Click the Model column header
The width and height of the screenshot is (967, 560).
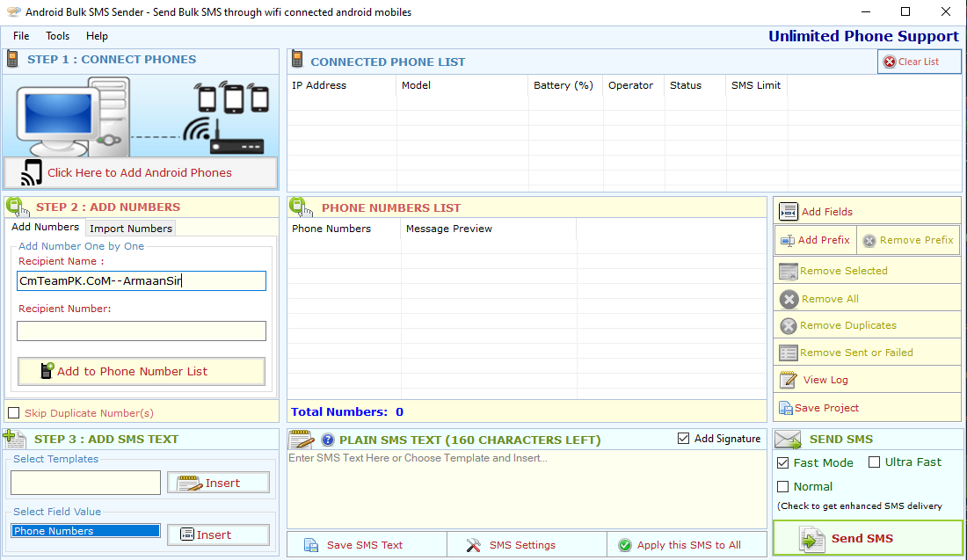click(462, 85)
